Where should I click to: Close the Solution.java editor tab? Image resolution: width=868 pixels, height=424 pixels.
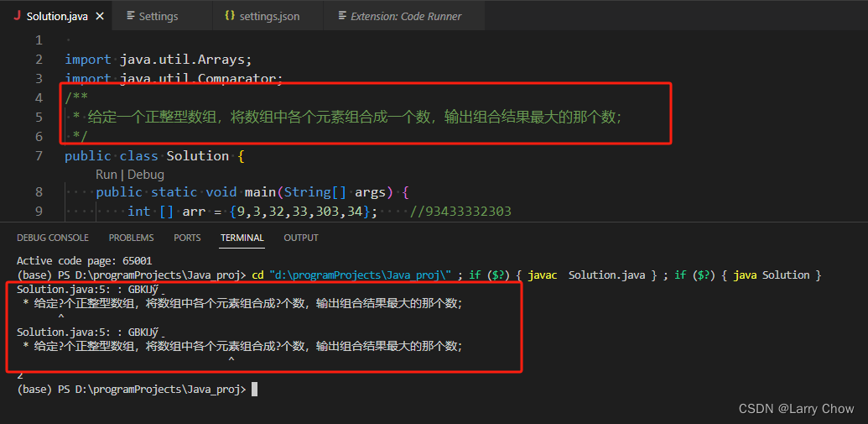click(x=100, y=16)
